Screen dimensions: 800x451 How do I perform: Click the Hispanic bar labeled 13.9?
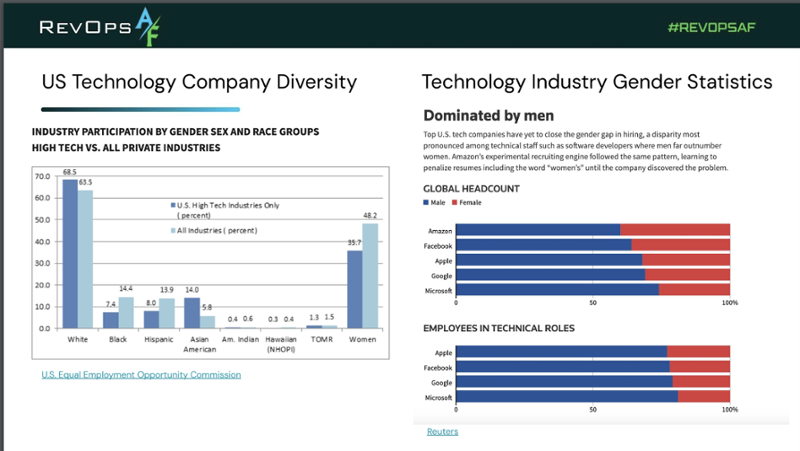tap(167, 313)
